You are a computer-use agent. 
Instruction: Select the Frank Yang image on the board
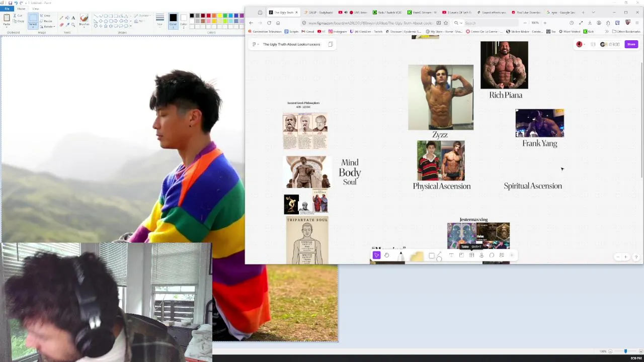(540, 123)
